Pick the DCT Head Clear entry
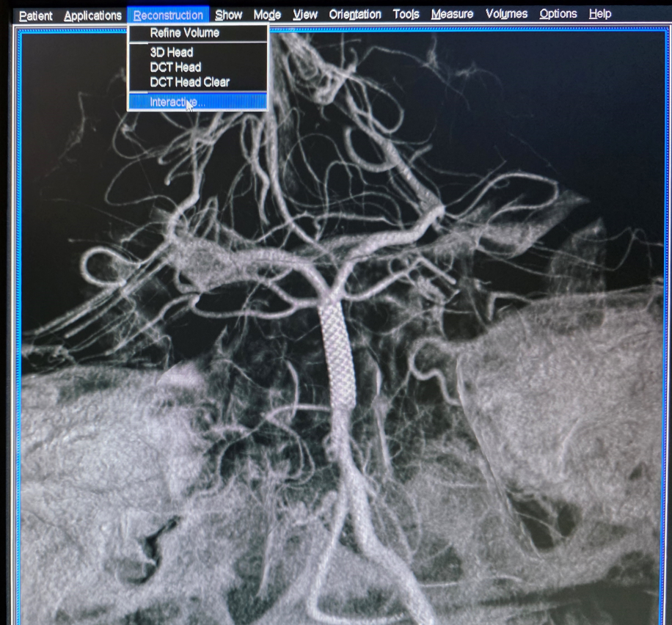This screenshot has height=625, width=672. [x=189, y=82]
